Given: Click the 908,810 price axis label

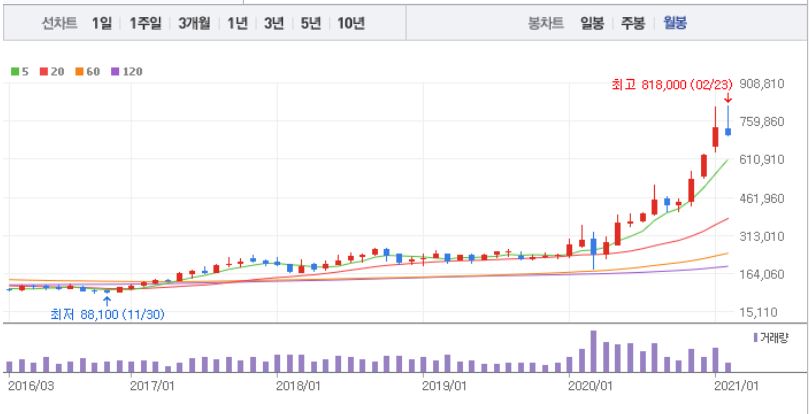Looking at the screenshot, I should (x=764, y=84).
